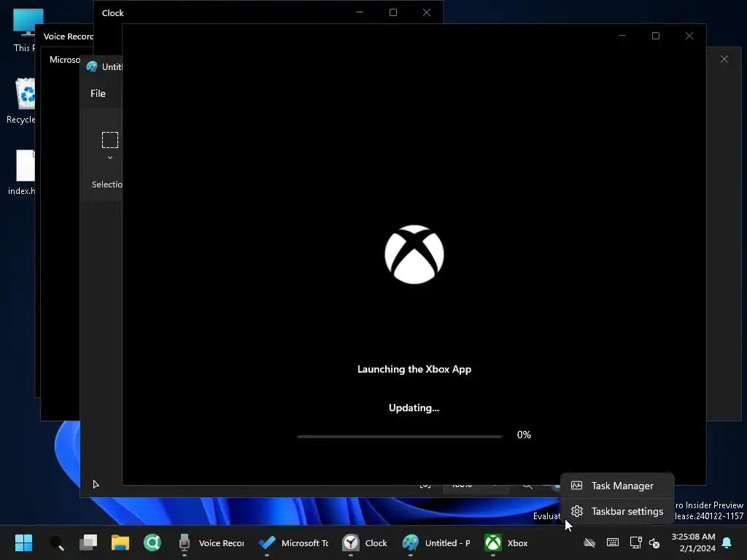
Task: Close the Xbox launcher window
Action: coord(689,36)
